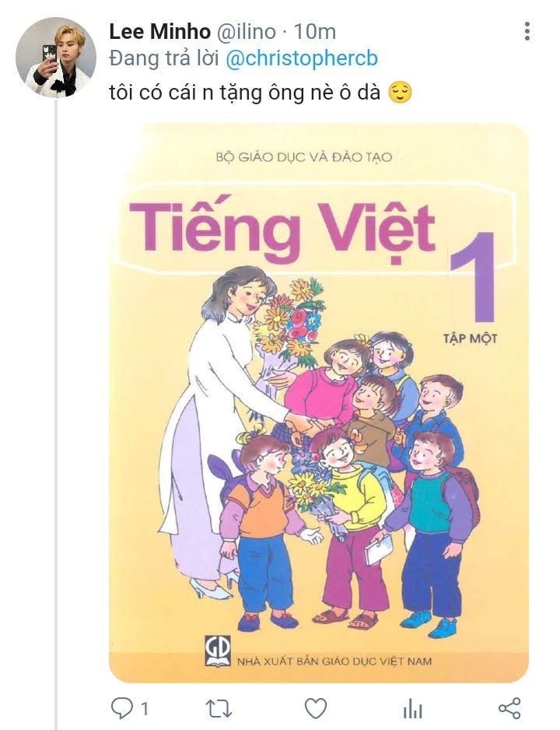
Task: Like the tweet with heart icon
Action: pyautogui.click(x=316, y=708)
